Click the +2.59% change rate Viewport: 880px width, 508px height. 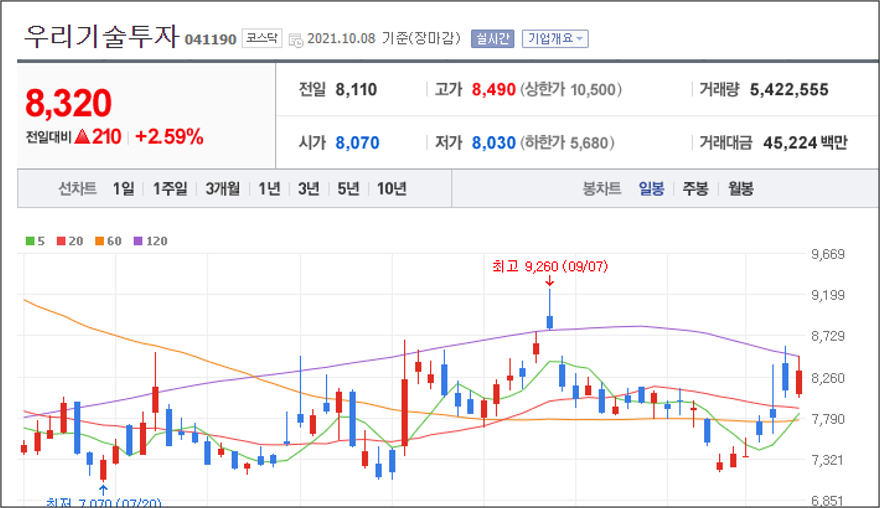[x=169, y=136]
